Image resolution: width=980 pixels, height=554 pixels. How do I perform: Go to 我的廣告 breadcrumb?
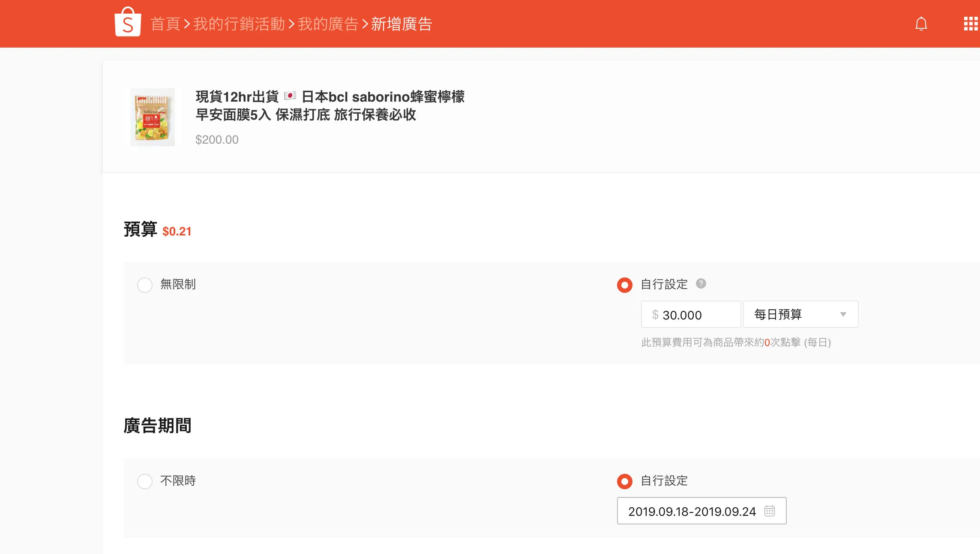(328, 24)
